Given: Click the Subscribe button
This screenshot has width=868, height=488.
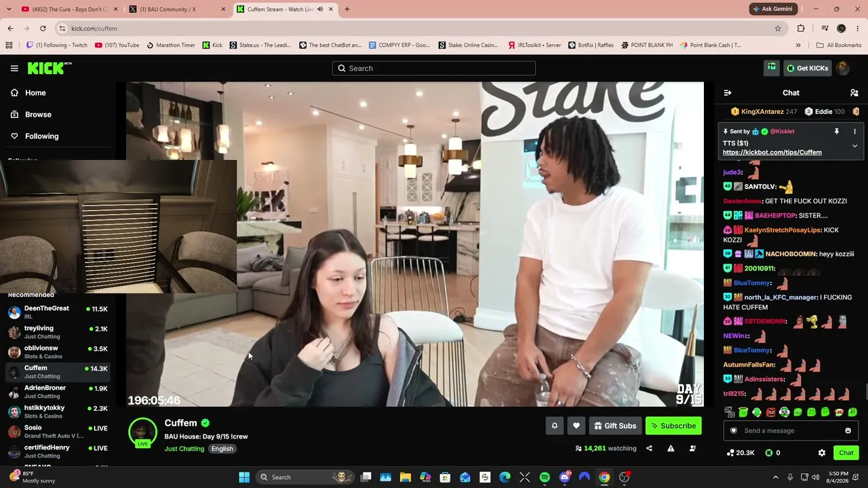Looking at the screenshot, I should click(673, 426).
